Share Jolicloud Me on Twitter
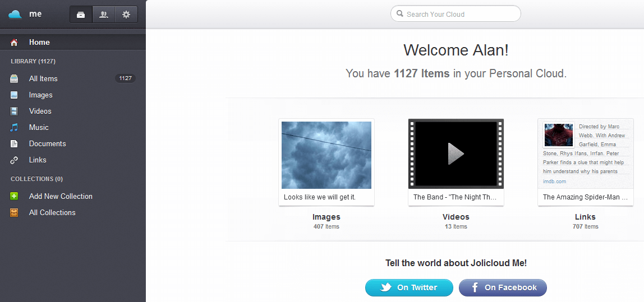 tap(409, 287)
